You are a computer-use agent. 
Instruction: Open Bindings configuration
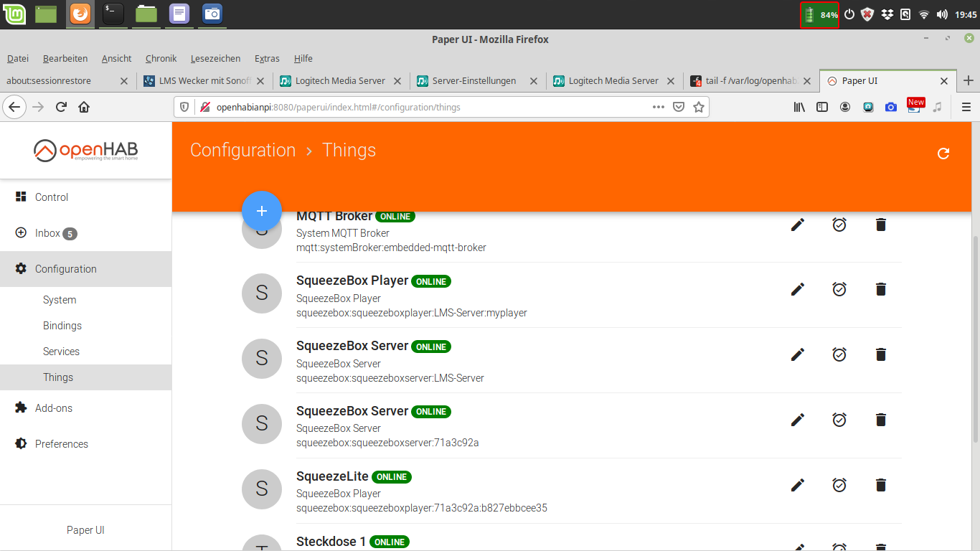85,326
